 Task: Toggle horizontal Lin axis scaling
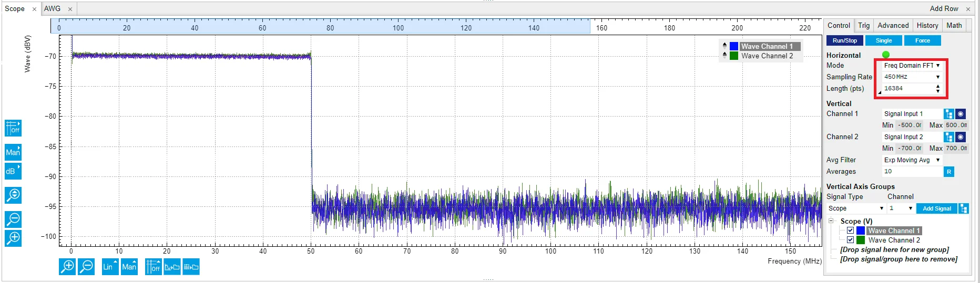[x=110, y=267]
